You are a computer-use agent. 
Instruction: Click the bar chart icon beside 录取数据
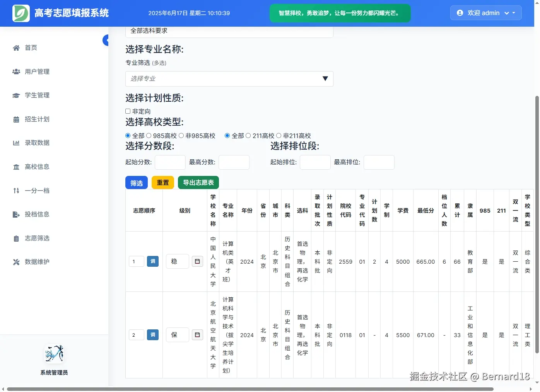tap(16, 143)
